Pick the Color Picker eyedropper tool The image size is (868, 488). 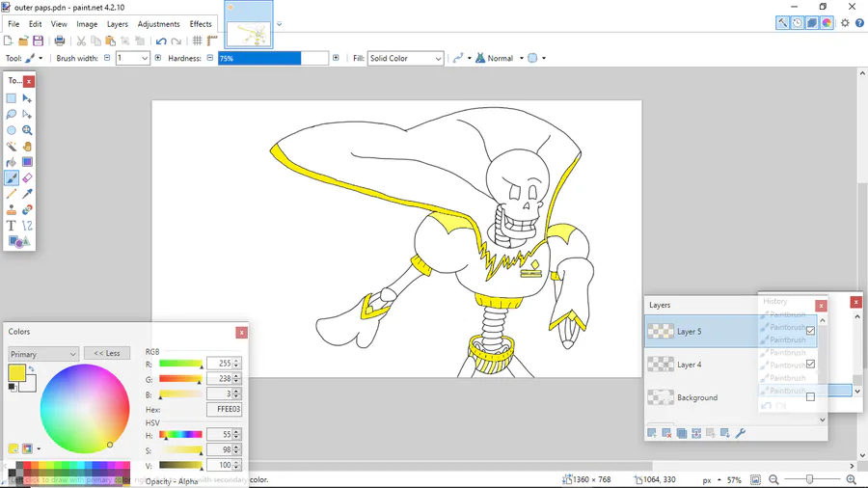[x=27, y=194]
